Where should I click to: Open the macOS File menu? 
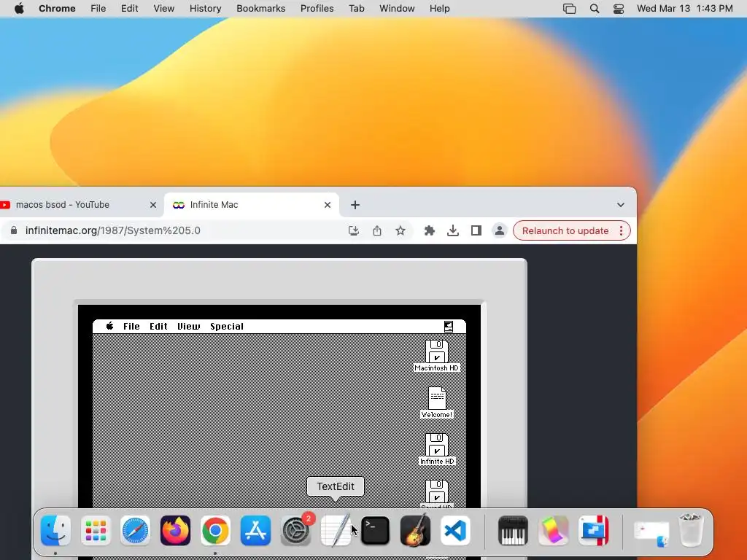98,9
